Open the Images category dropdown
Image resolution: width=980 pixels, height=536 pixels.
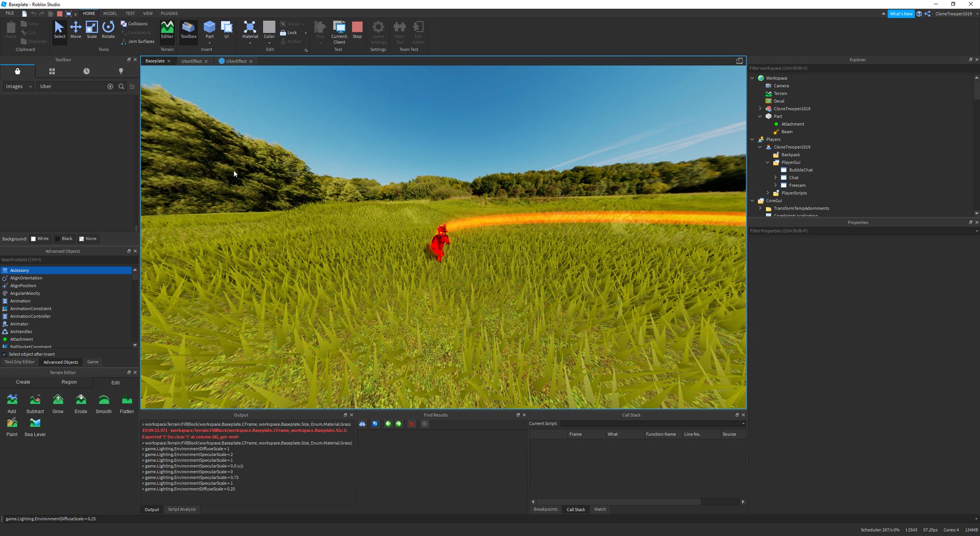[18, 87]
